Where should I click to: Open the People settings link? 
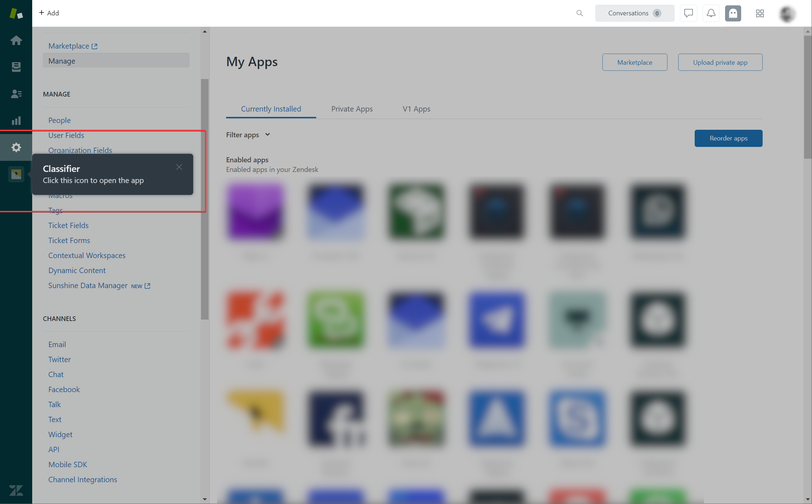coord(59,120)
